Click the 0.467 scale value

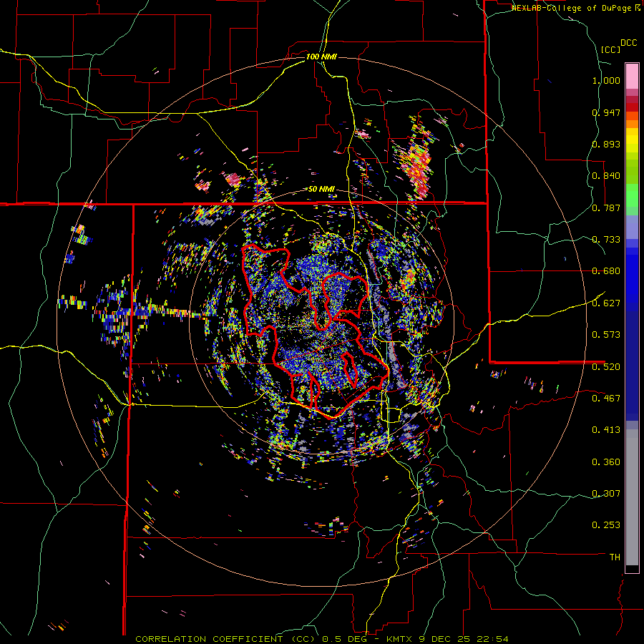pyautogui.click(x=606, y=398)
